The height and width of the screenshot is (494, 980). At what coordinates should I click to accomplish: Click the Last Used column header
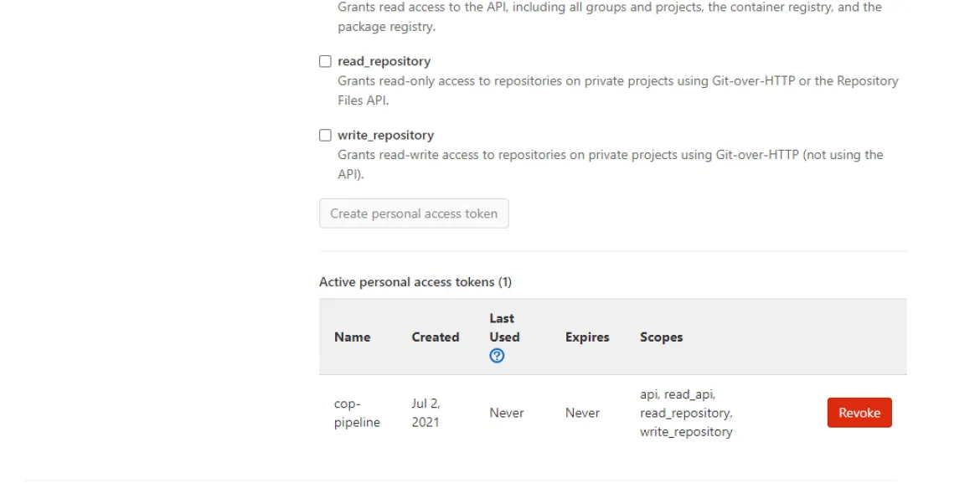(503, 327)
